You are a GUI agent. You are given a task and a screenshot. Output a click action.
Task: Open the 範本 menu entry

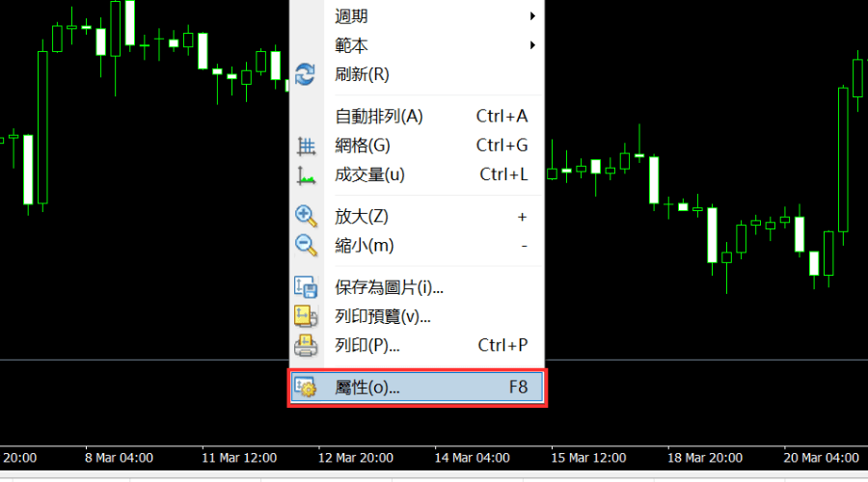(x=417, y=44)
